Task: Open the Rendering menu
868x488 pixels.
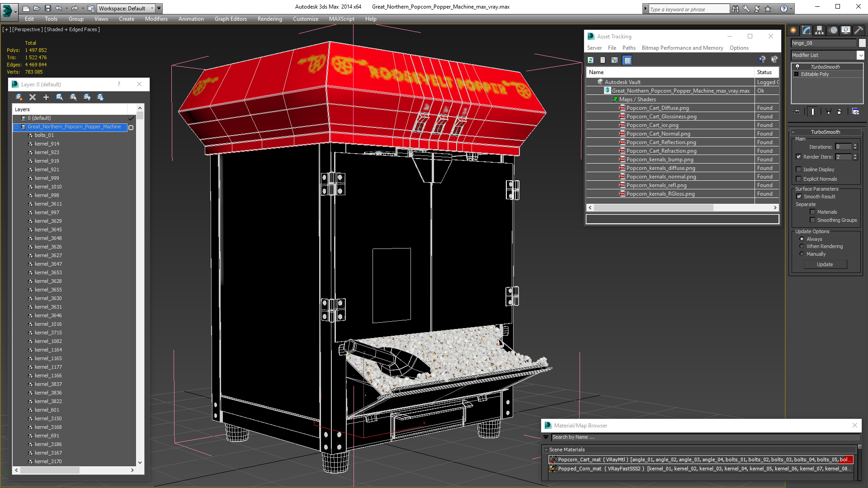Action: (269, 19)
